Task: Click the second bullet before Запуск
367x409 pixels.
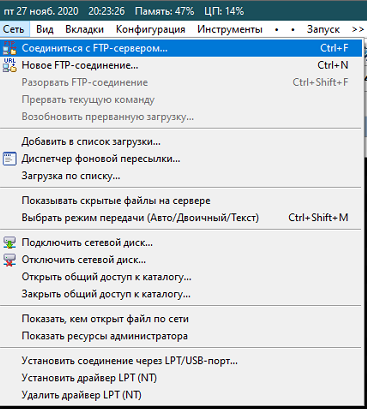Action: pos(293,30)
